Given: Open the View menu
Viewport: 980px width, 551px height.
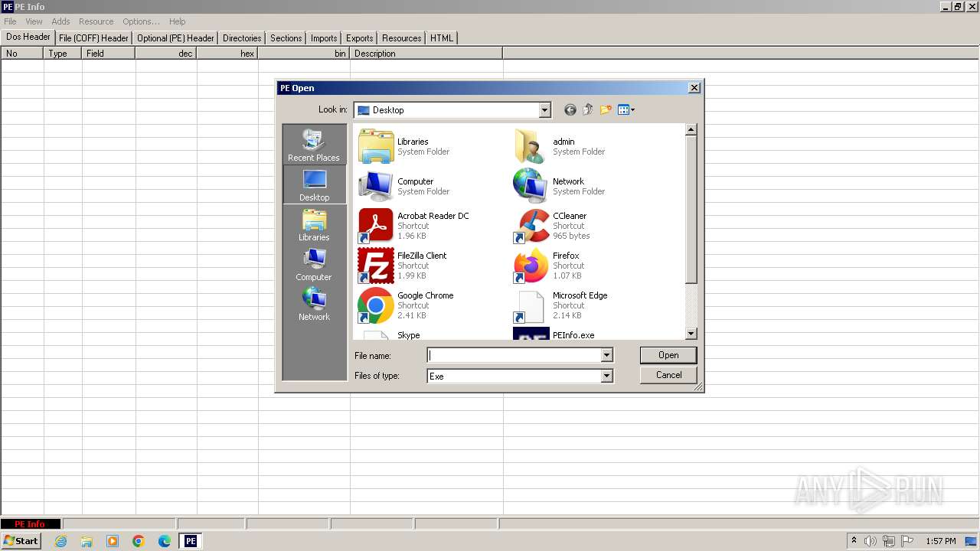Looking at the screenshot, I should 34,21.
